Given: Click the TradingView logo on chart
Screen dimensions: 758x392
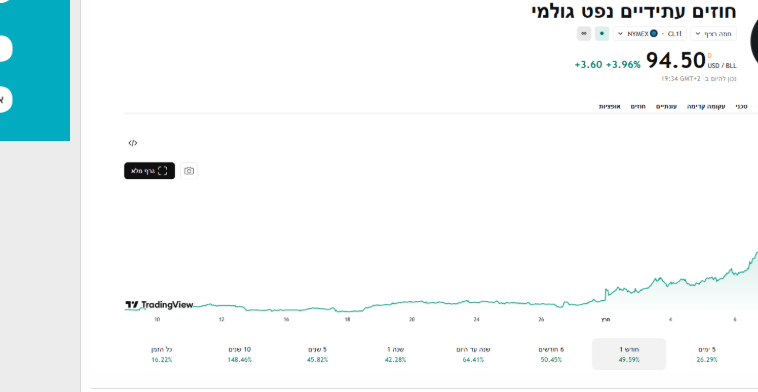Looking at the screenshot, I should click(159, 305).
